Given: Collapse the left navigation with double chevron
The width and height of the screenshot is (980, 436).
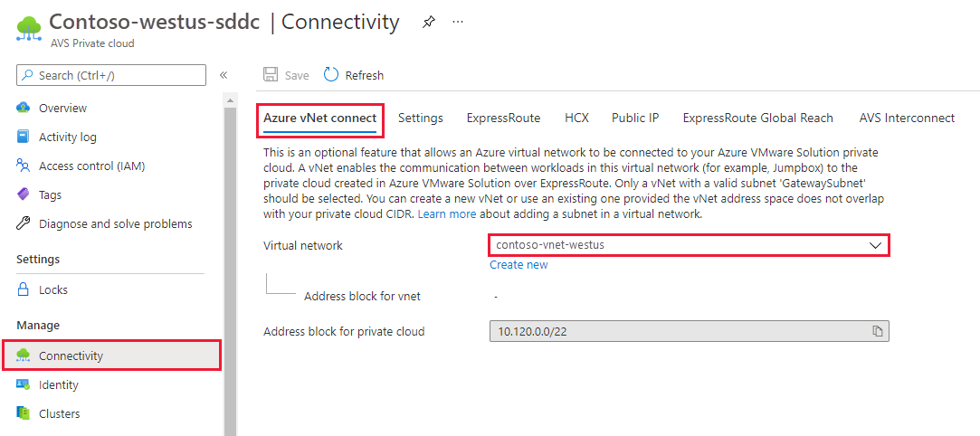Looking at the screenshot, I should [224, 75].
